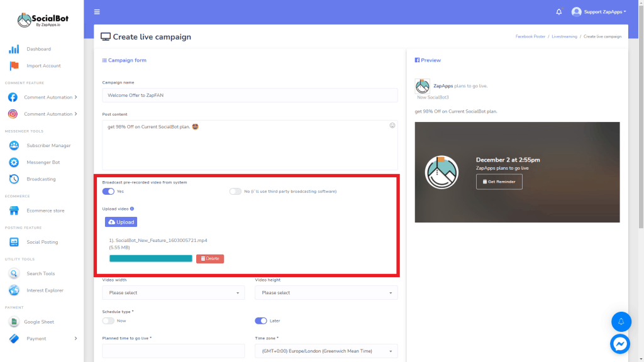This screenshot has width=644, height=362.
Task: Open the hamburger menu icon
Action: point(97,12)
